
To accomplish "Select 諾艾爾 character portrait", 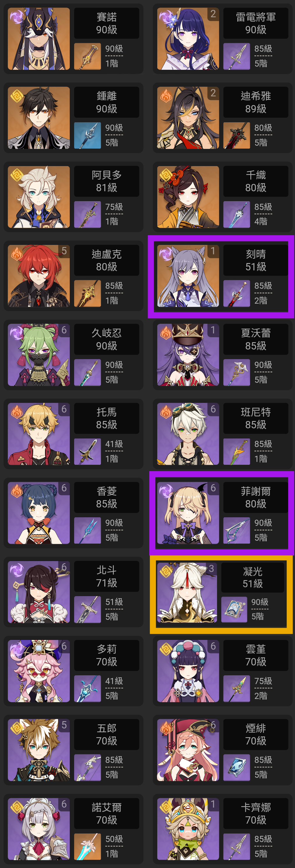I will click(39, 829).
